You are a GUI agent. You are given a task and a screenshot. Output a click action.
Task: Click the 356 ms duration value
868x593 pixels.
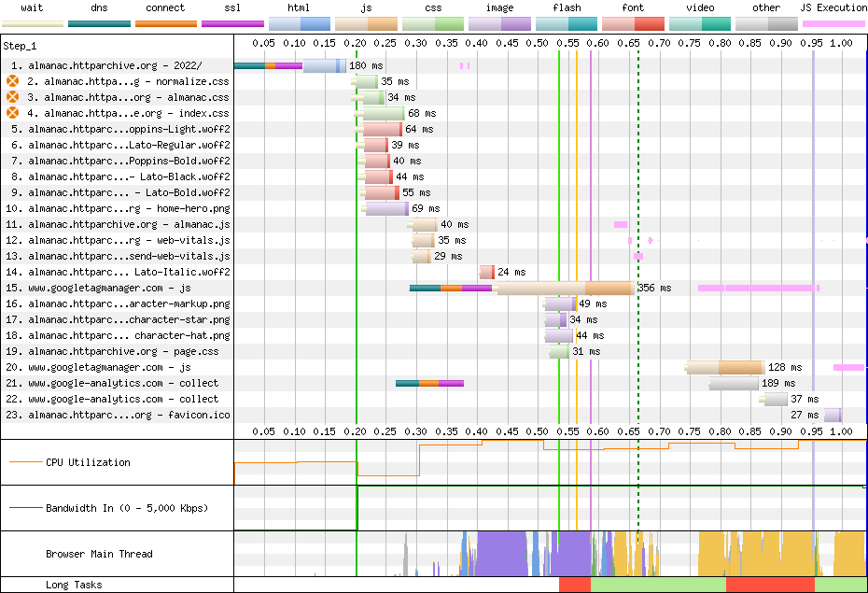click(x=654, y=288)
